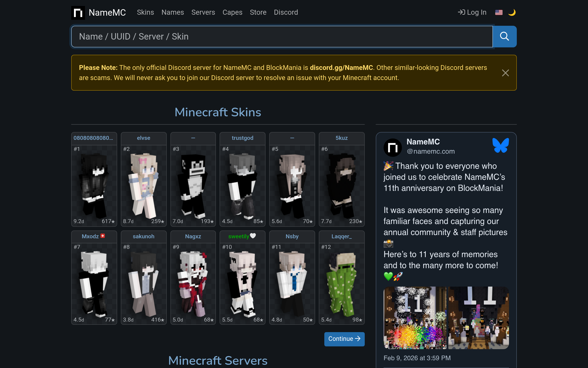Viewport: 588px width, 368px height.
Task: Open the Nagxz profile link
Action: coord(193,236)
